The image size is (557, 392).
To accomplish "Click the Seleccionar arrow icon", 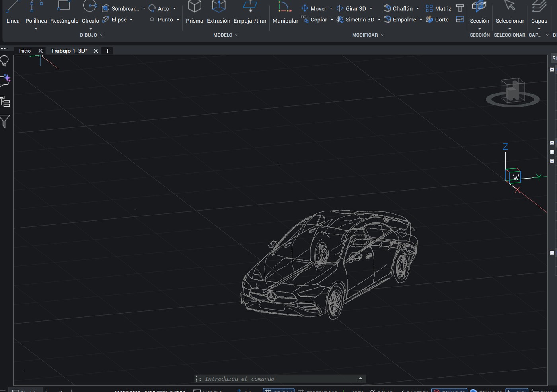I will (510, 6).
